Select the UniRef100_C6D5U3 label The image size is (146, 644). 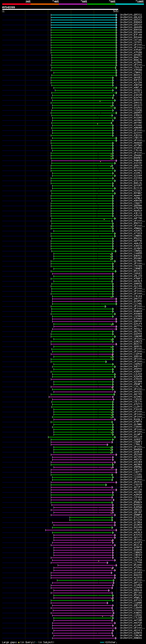[131, 364]
